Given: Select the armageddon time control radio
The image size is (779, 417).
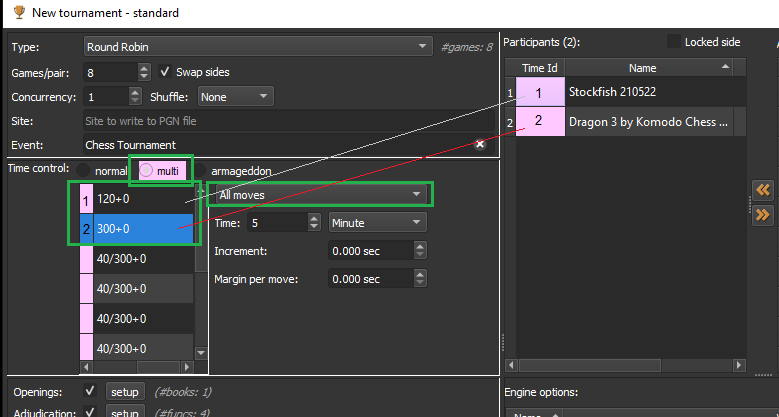Looking at the screenshot, I should (x=200, y=170).
